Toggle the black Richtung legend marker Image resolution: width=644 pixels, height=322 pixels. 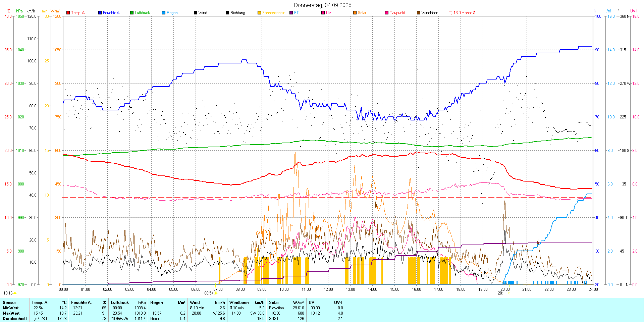pyautogui.click(x=227, y=13)
